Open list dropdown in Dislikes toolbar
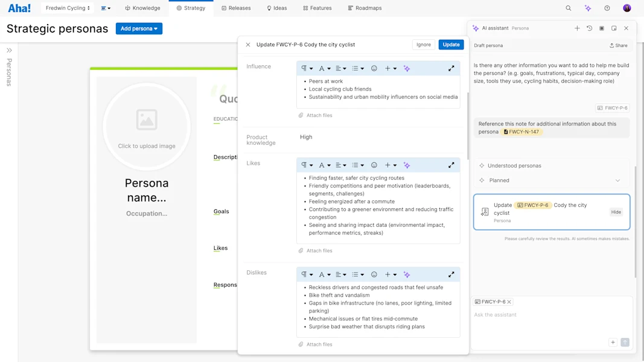 (358, 275)
